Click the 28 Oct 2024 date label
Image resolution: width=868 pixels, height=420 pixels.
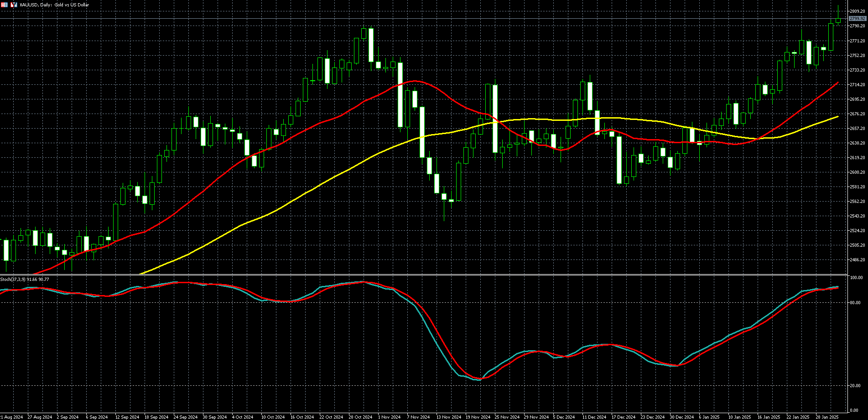pos(360,417)
